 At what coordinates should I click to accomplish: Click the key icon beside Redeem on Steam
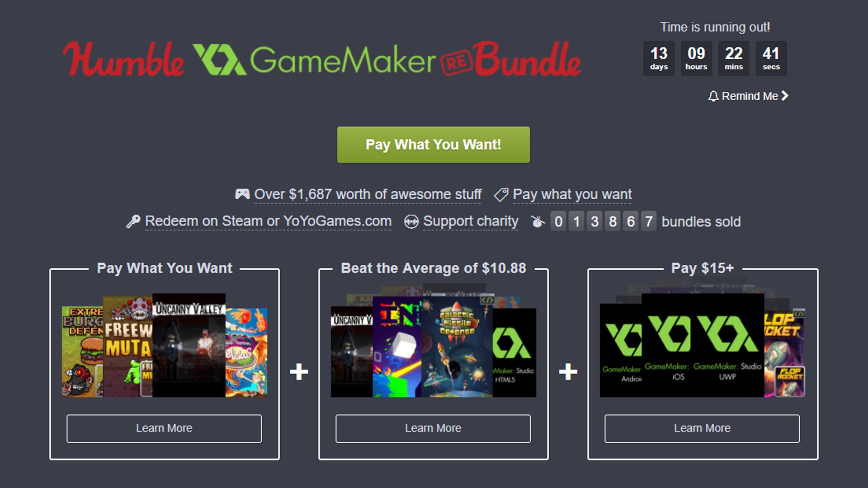pyautogui.click(x=133, y=221)
